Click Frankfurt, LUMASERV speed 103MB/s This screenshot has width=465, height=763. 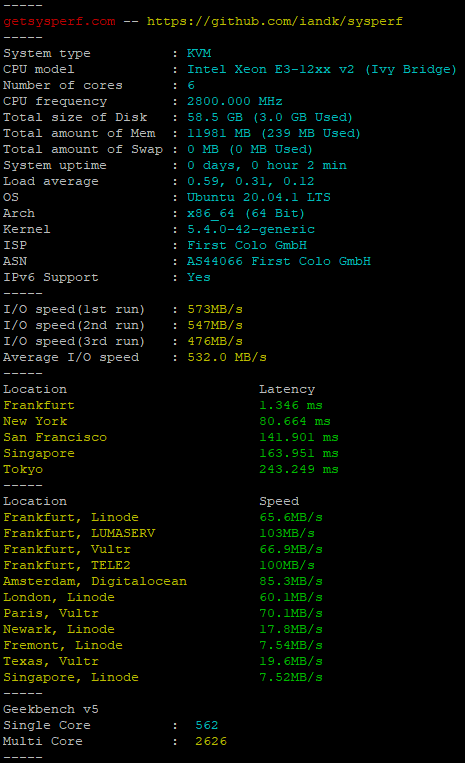coord(287,533)
